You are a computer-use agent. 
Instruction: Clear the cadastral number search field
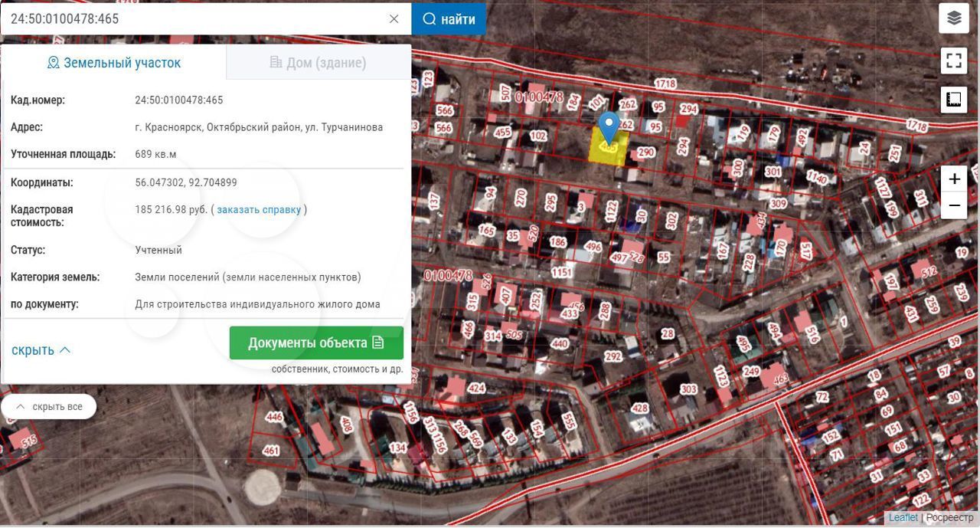pyautogui.click(x=394, y=19)
